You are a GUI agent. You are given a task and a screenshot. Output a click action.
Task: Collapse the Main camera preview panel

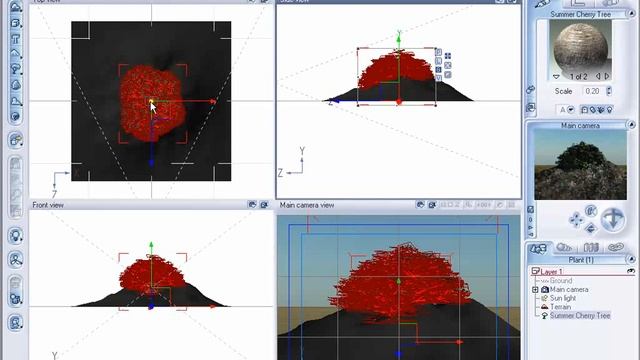click(x=631, y=125)
